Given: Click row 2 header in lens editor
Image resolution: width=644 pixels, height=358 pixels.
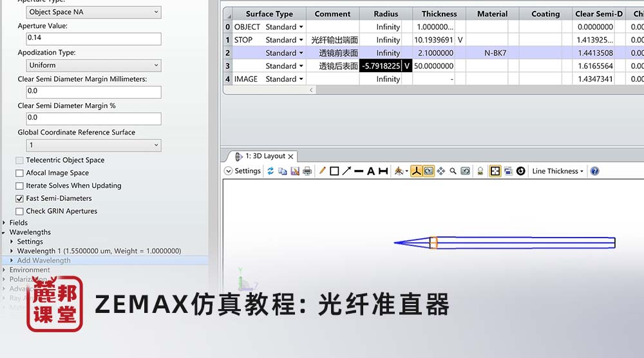Looking at the screenshot, I should 227,53.
